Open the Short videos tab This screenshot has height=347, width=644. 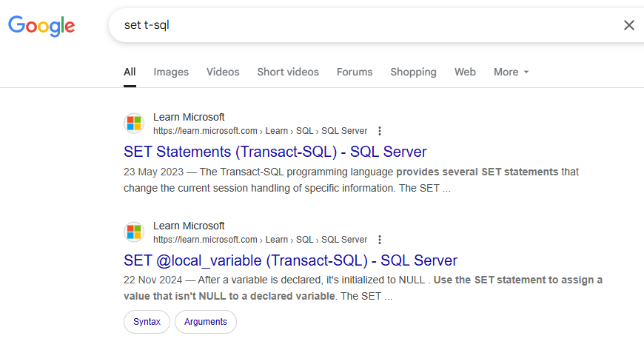point(288,72)
